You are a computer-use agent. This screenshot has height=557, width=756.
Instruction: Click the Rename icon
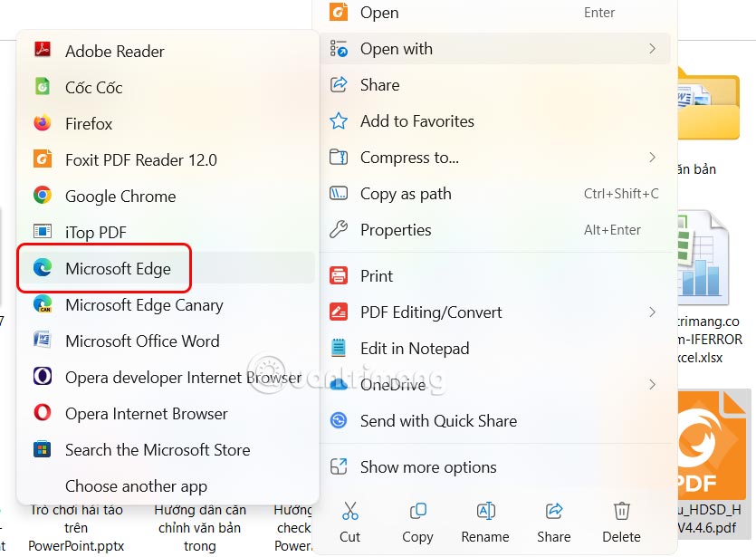(x=485, y=511)
